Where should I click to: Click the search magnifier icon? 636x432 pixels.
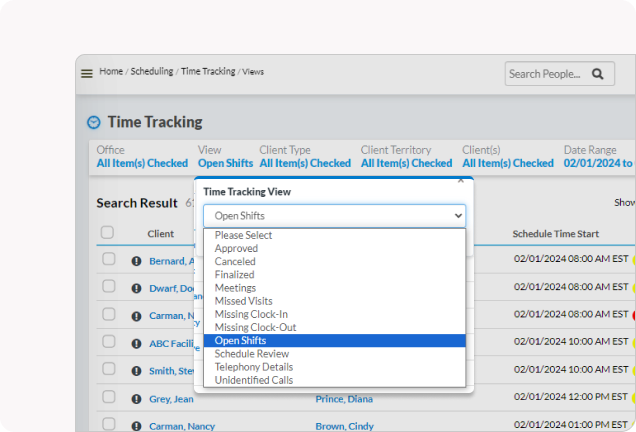tap(598, 74)
